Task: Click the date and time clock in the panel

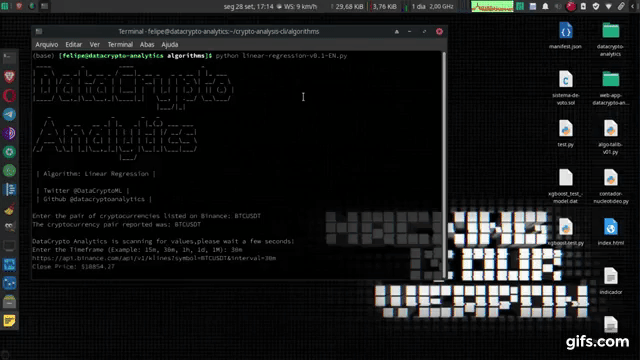Action: (249, 7)
